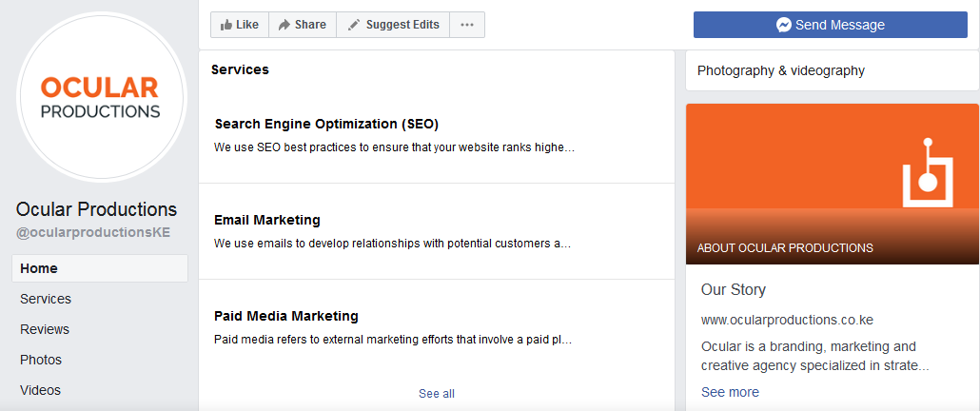The image size is (980, 411).
Task: Select Home in the sidebar
Action: (100, 268)
